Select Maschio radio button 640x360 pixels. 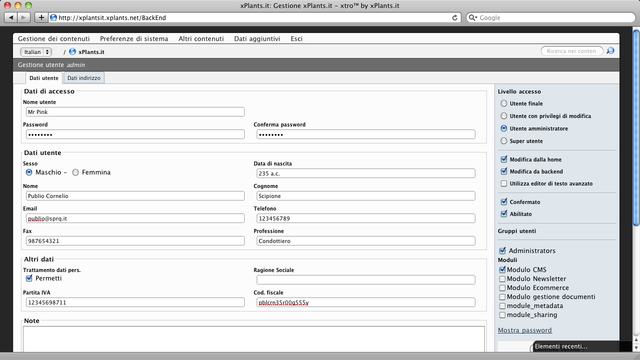point(29,172)
